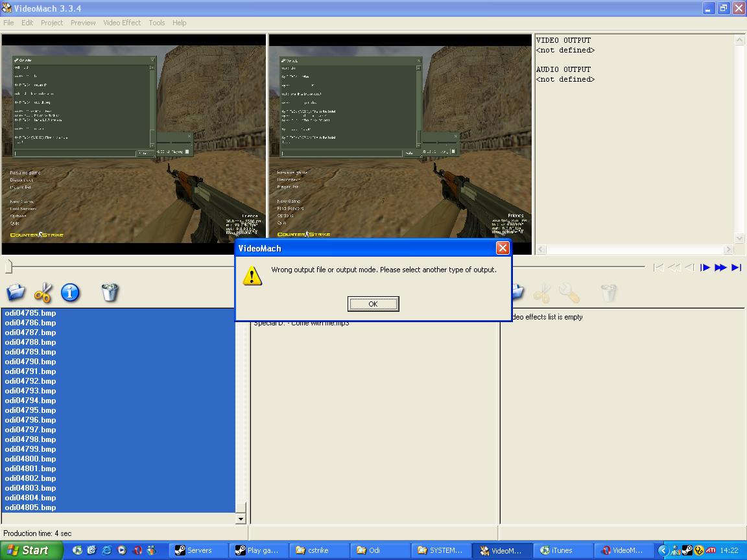Show file info via the blue info icon

click(70, 292)
